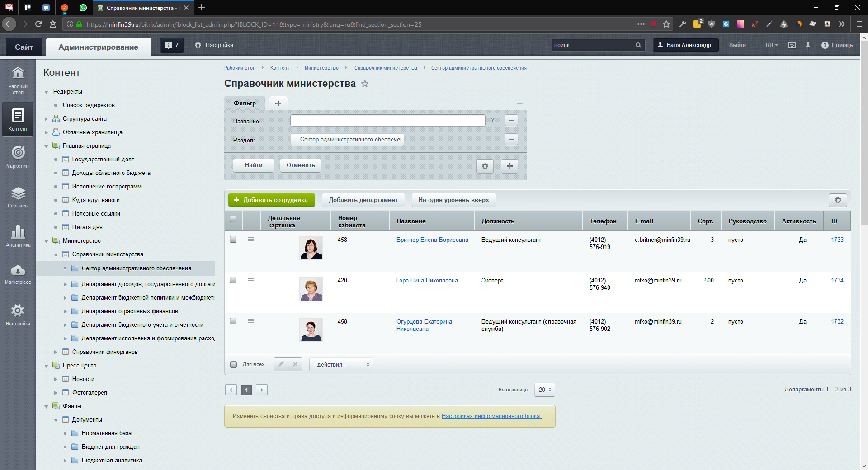Open the Настройки menu in top bar
Image resolution: width=868 pixels, height=470 pixels.
(214, 45)
